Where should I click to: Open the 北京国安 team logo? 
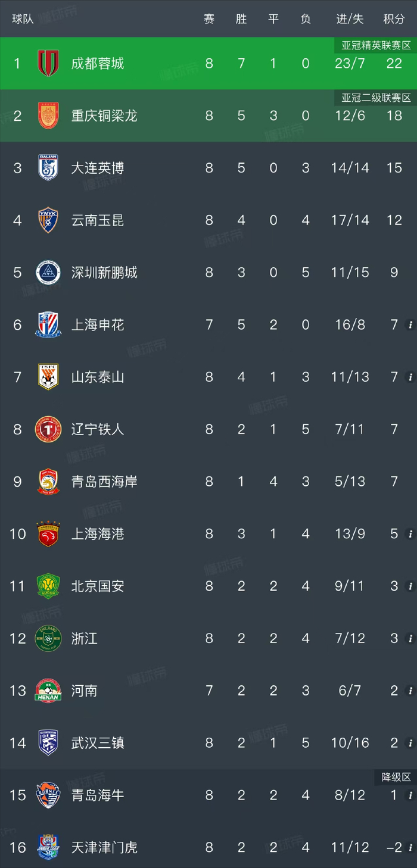point(48,586)
